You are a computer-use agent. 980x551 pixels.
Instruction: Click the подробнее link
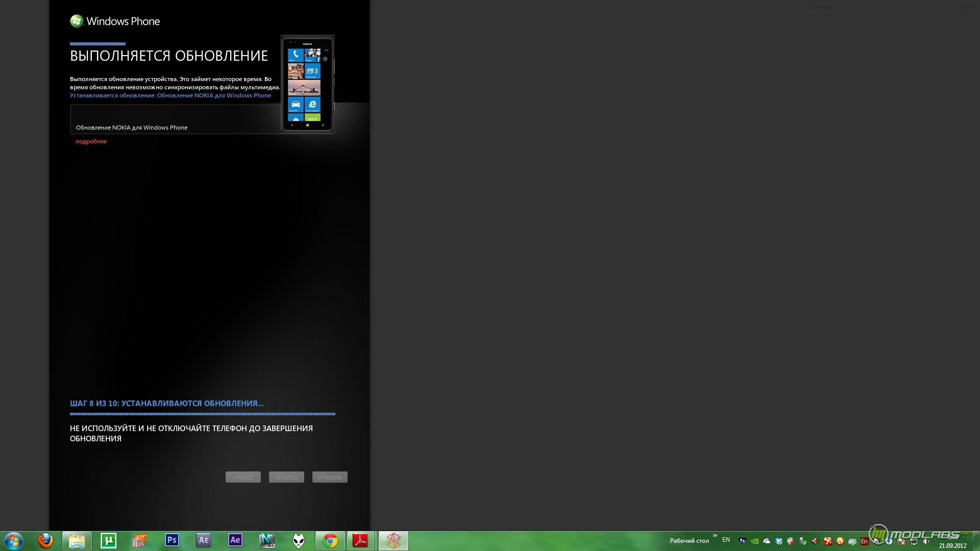point(91,141)
